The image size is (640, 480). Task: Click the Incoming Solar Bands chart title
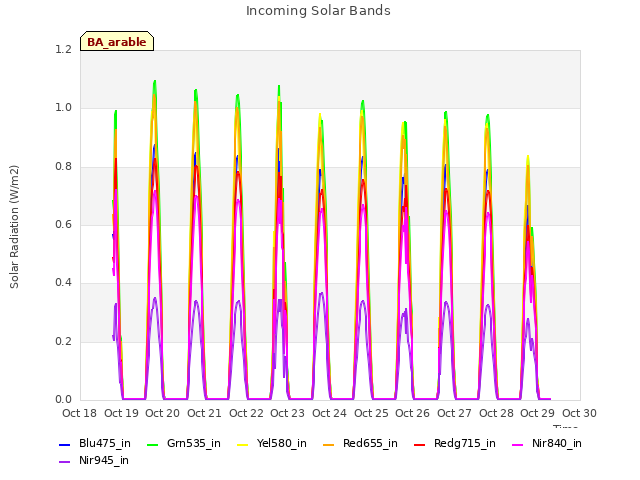coord(318,11)
